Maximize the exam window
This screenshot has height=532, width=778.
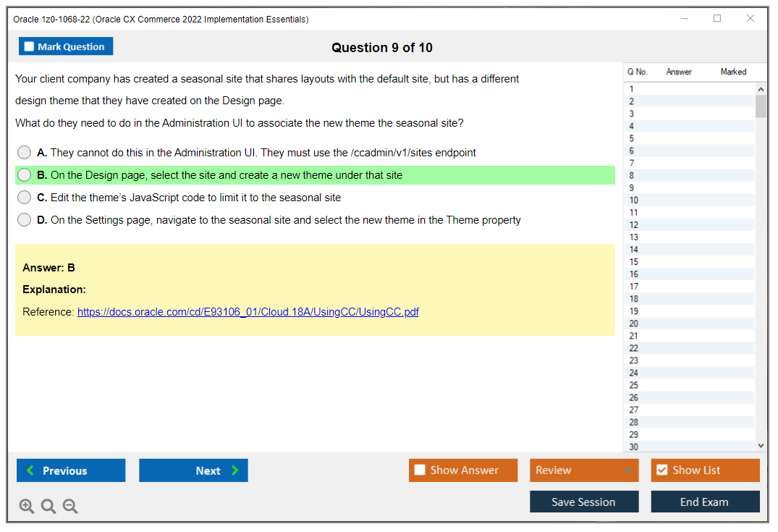pos(717,19)
